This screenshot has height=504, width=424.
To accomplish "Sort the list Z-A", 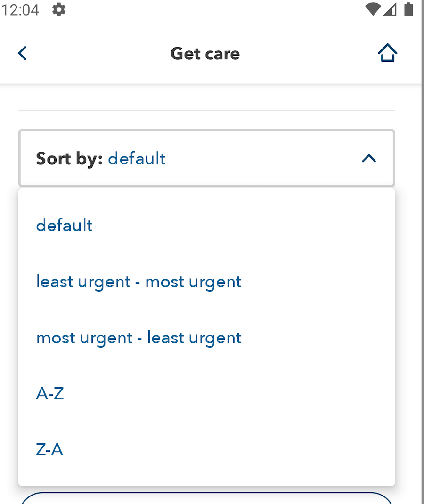I will click(49, 450).
